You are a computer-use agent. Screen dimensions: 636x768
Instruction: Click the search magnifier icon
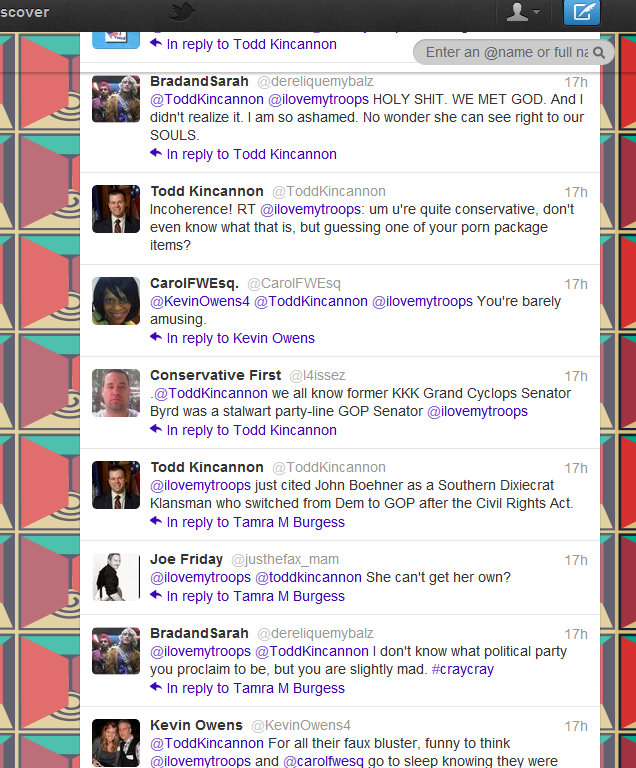[599, 52]
